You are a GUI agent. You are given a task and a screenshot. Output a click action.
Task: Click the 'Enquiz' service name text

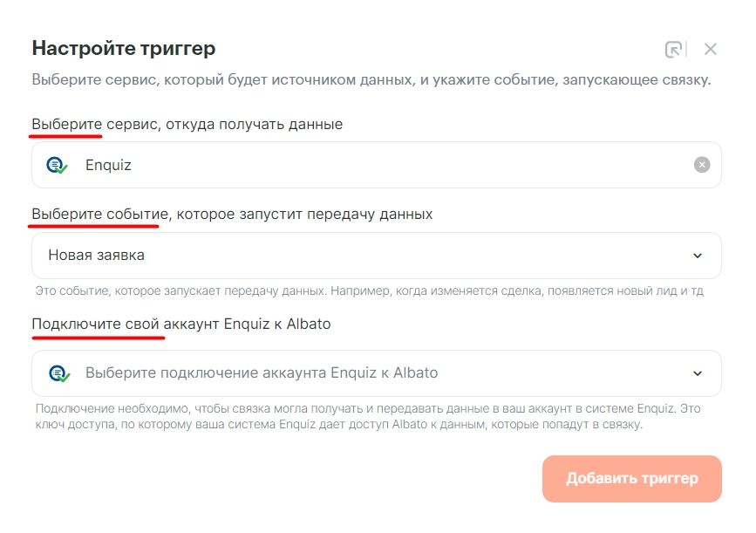tap(108, 165)
